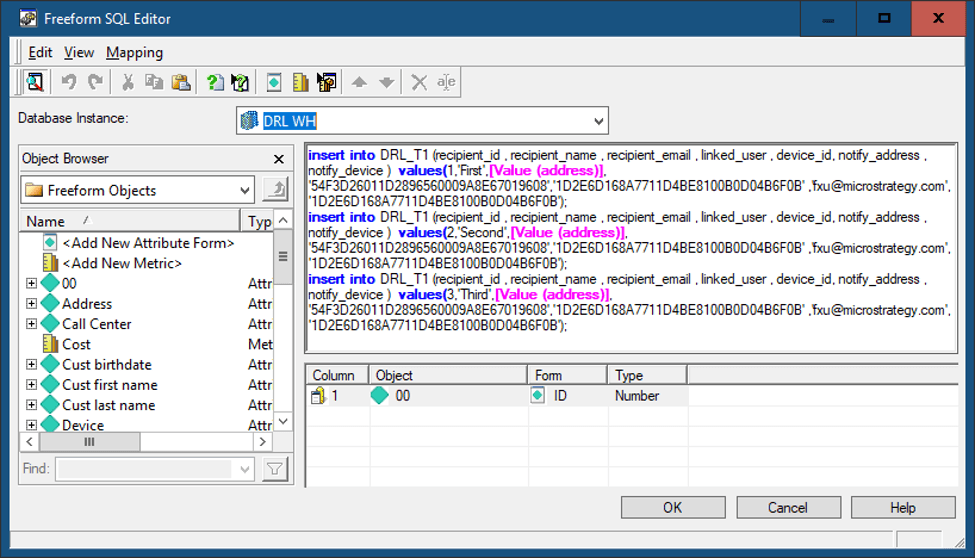Viewport: 977px width, 558px height.
Task: Click the Delete X toolbar icon
Action: pos(419,82)
